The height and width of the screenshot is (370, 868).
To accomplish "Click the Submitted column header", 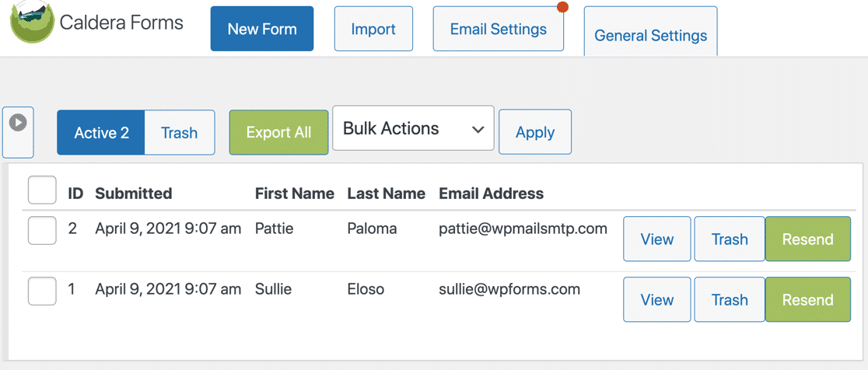I will (134, 194).
